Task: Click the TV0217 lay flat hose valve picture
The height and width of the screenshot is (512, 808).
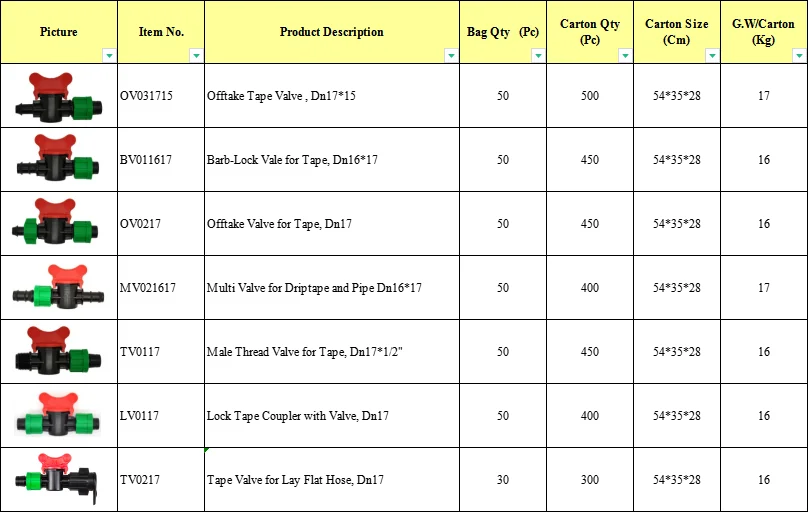Action: [56, 479]
